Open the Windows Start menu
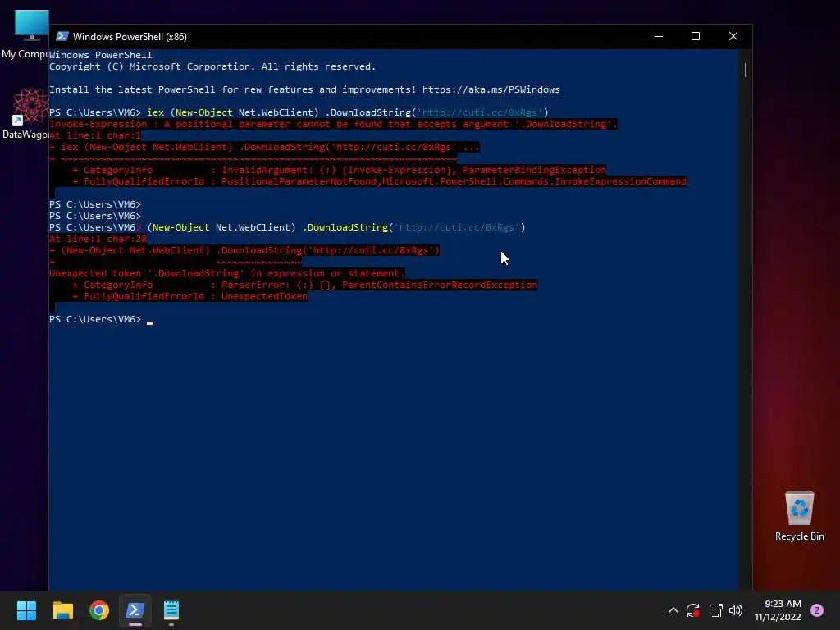This screenshot has height=630, width=840. tap(26, 610)
